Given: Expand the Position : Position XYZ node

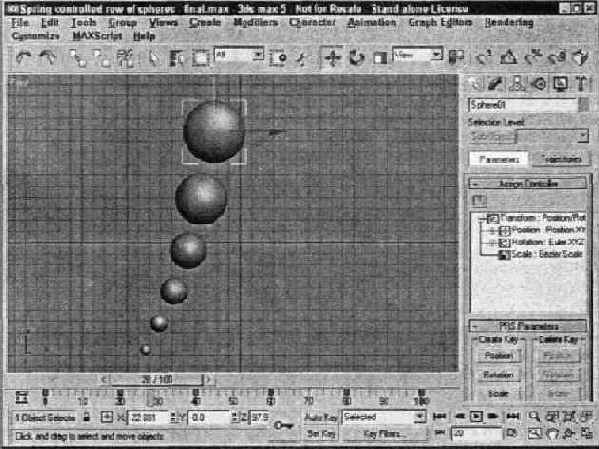Looking at the screenshot, I should [x=492, y=230].
